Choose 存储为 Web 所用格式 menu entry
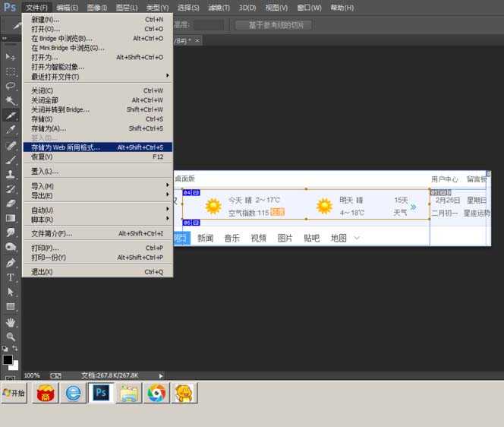 click(97, 147)
